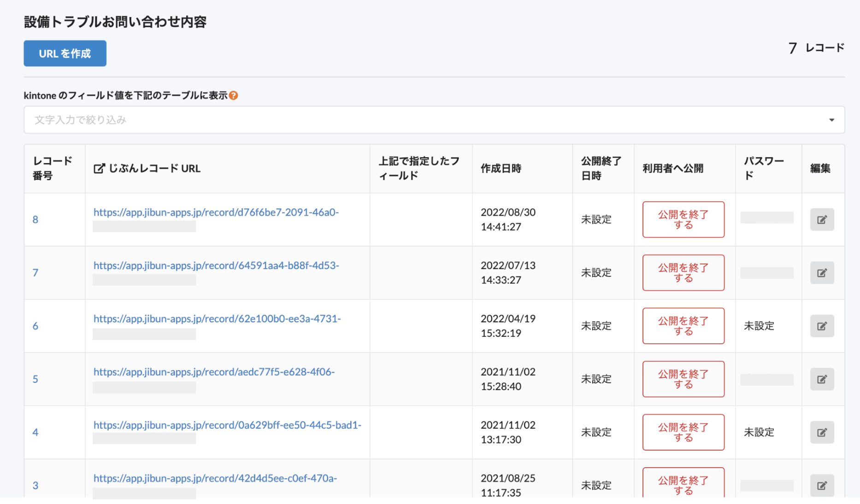Click 公開を終了する for record 8
This screenshot has height=504, width=860.
tap(683, 220)
